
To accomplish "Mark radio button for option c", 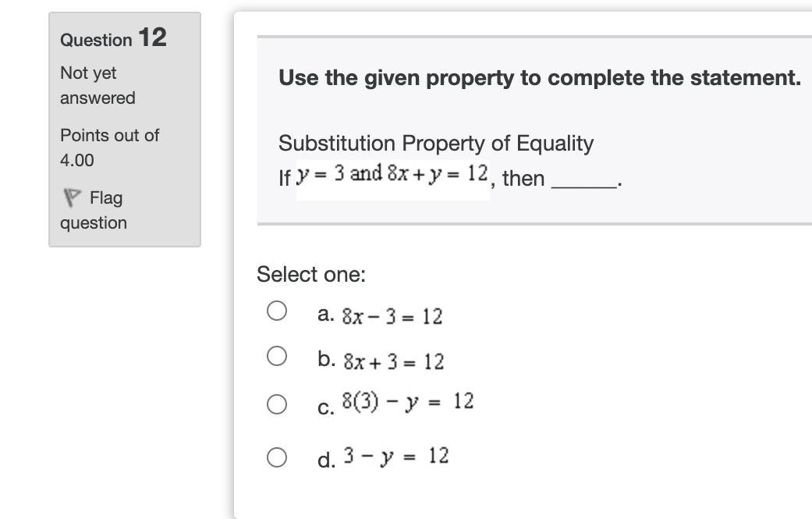I will coord(277,403).
